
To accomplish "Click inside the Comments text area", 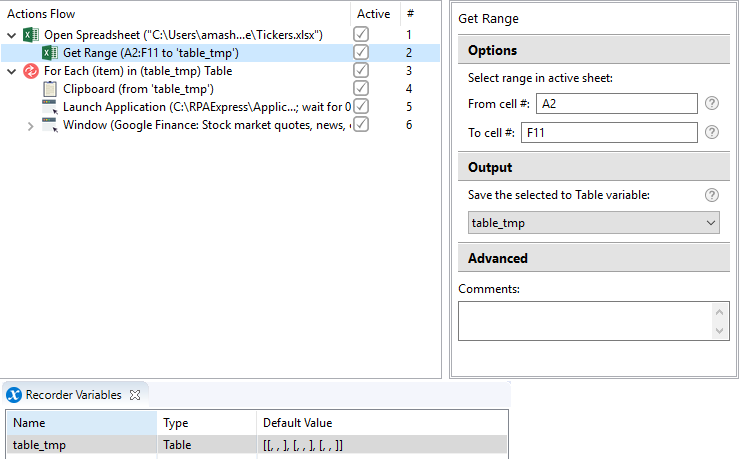I will 584,321.
